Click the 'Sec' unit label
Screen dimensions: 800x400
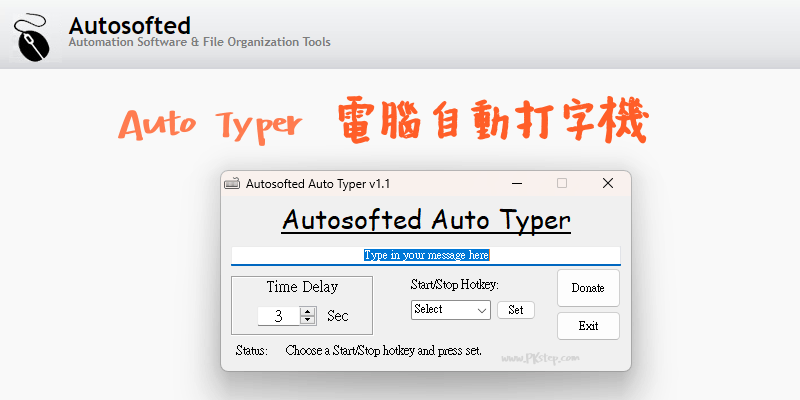pyautogui.click(x=338, y=316)
